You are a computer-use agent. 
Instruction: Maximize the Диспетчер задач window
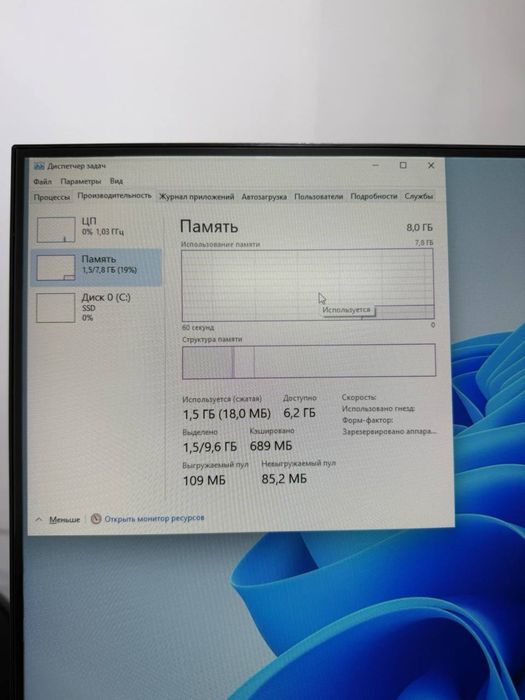pyautogui.click(x=403, y=165)
